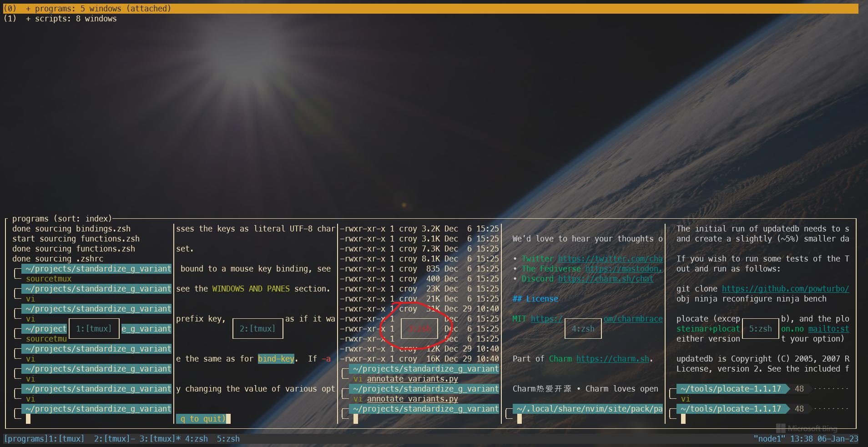Select the red-circled 3:zsh pane

(419, 328)
